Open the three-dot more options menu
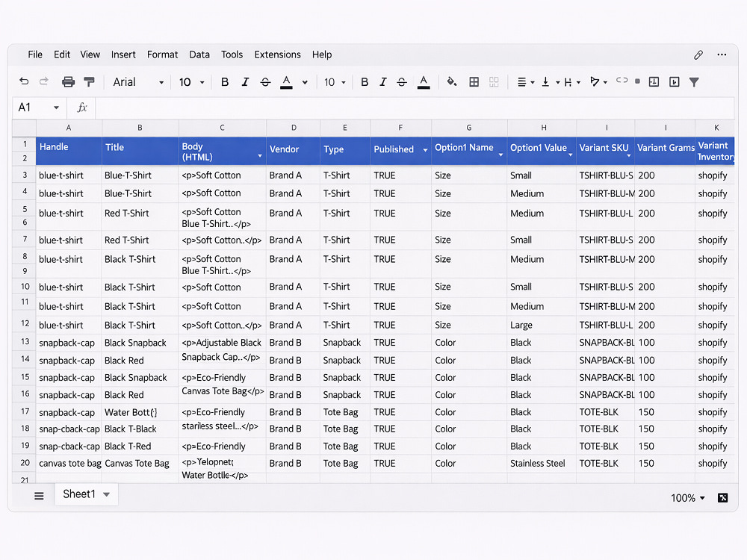Screen dimensions: 747x560 click(722, 55)
